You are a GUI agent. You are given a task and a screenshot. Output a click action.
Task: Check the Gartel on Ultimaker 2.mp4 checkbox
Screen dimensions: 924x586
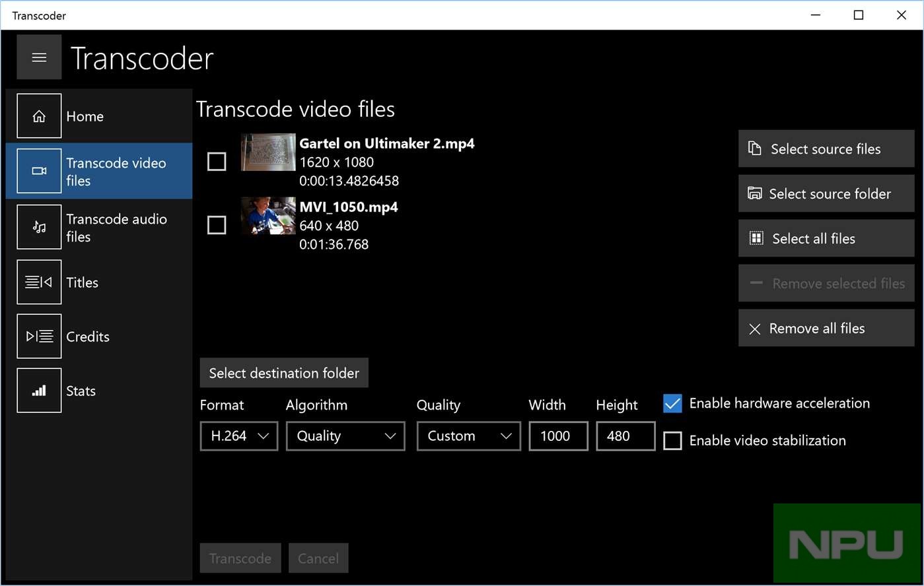tap(217, 161)
